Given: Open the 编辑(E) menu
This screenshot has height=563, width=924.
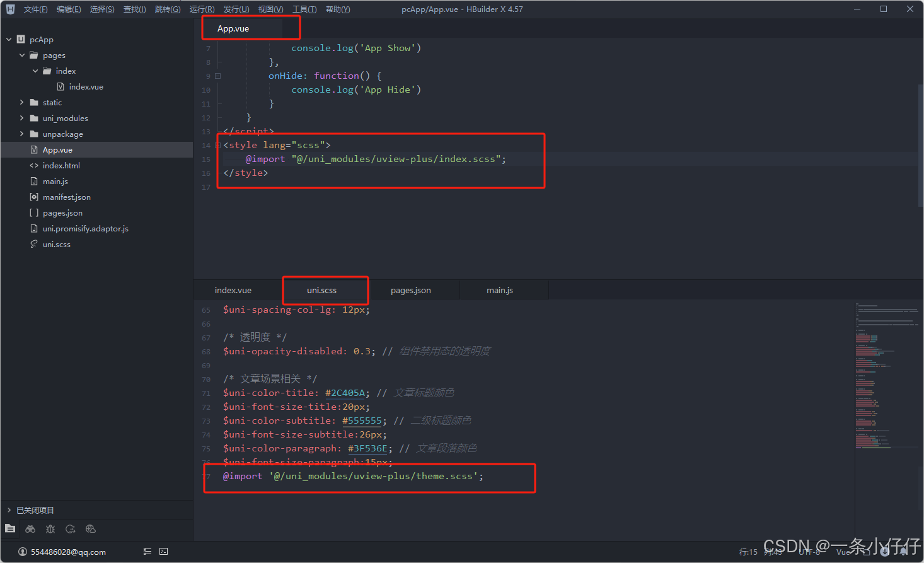Looking at the screenshot, I should coord(69,9).
